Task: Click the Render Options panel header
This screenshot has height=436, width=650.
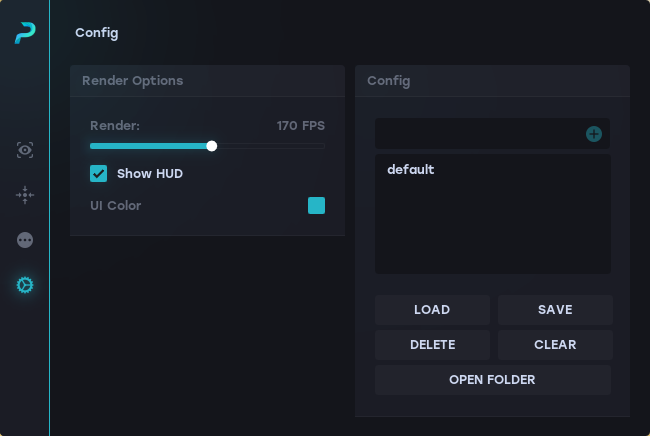Action: pyautogui.click(x=207, y=81)
